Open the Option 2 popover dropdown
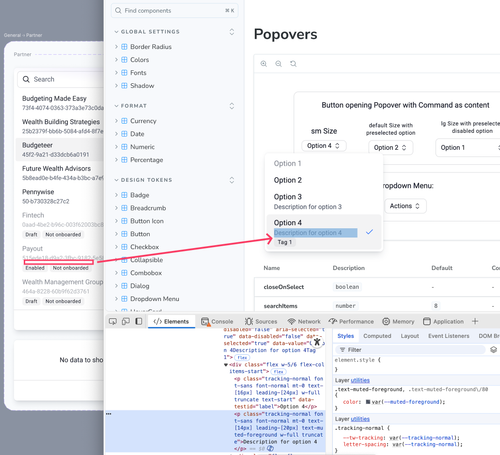 (391, 147)
